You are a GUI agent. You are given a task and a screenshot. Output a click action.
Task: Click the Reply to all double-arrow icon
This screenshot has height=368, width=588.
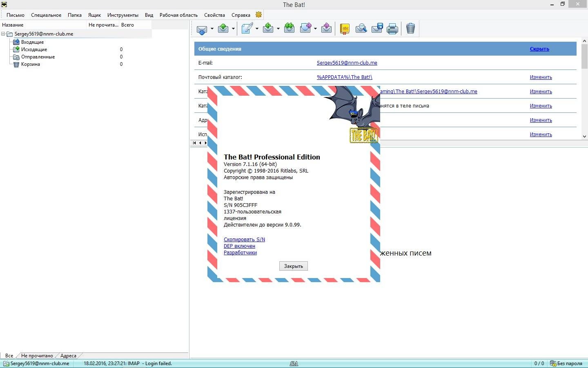[289, 29]
